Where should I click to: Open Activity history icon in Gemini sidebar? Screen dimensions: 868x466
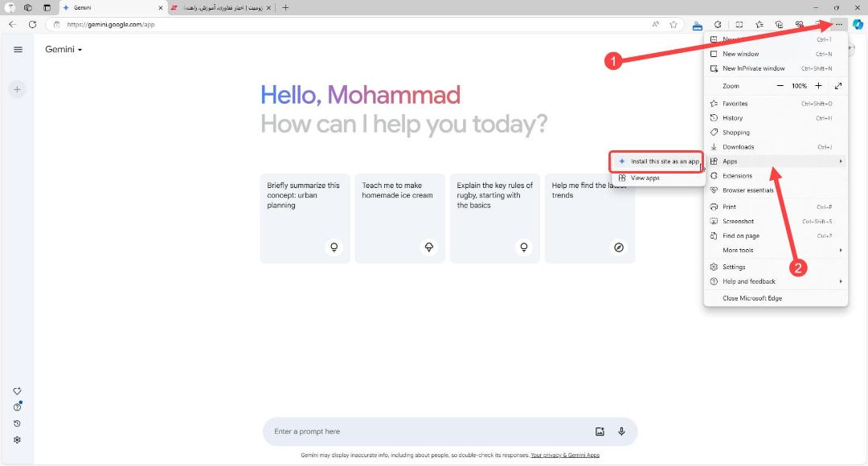coord(17,423)
